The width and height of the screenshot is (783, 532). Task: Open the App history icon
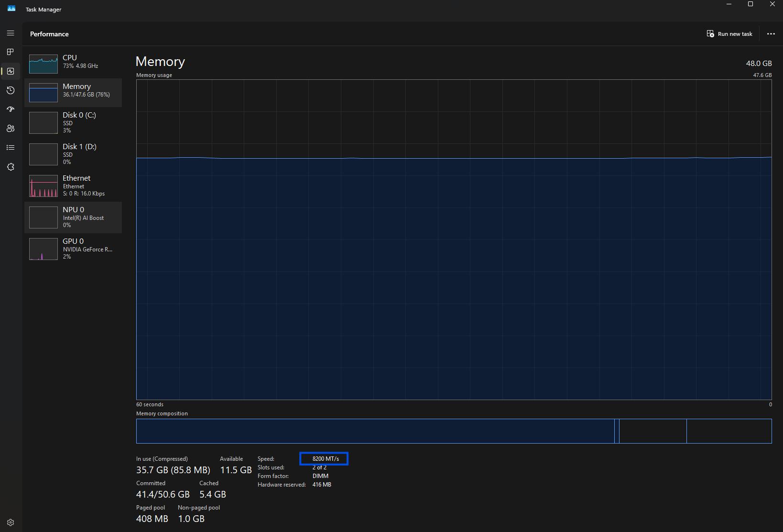11,90
